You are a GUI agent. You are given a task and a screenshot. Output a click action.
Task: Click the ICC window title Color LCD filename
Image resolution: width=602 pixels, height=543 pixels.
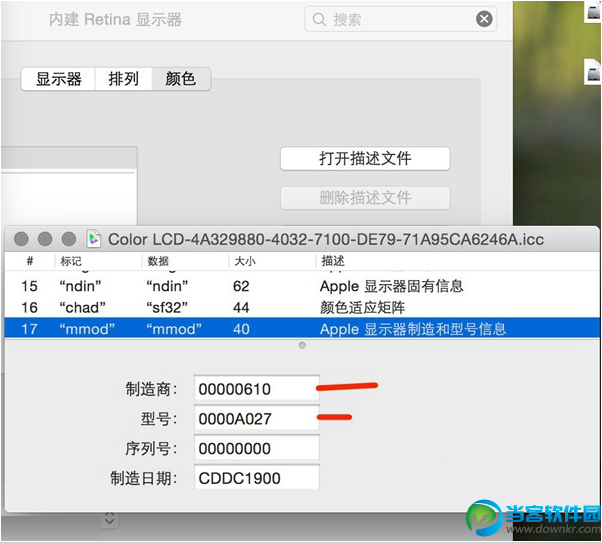pos(326,239)
